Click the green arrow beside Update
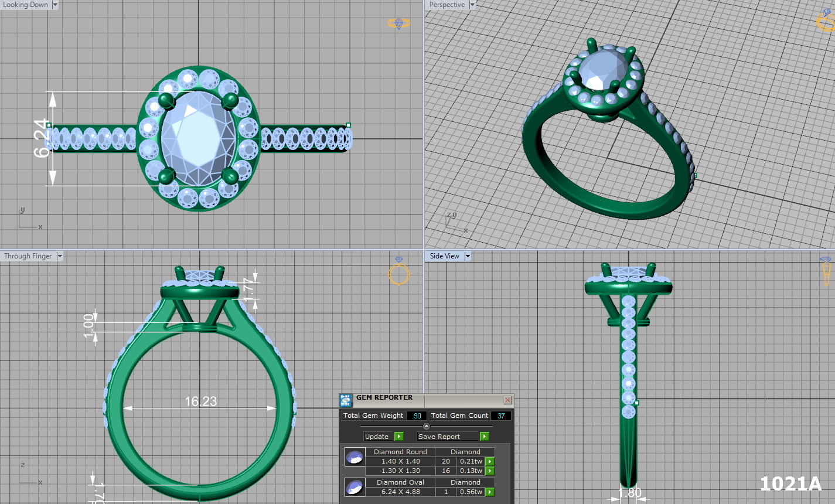This screenshot has width=835, height=504. click(399, 437)
